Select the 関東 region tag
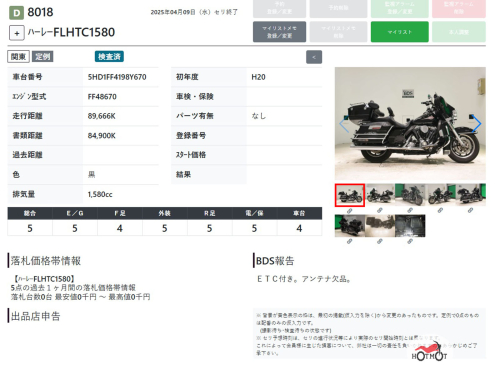 coord(18,57)
